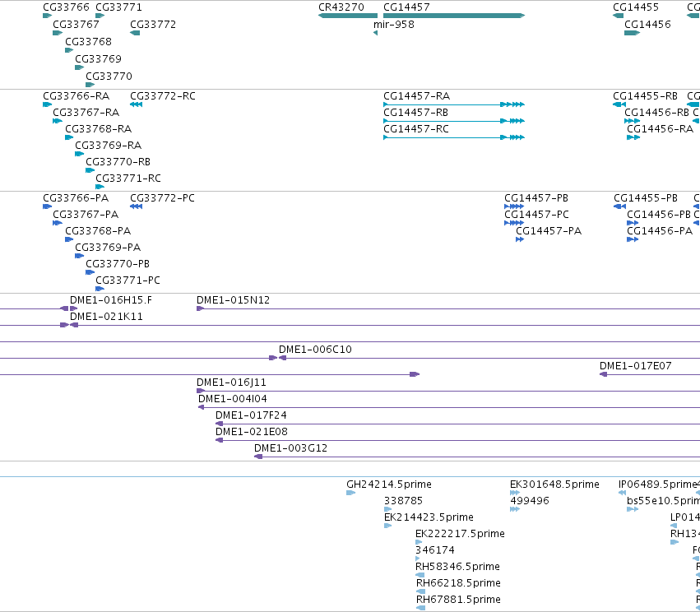Screen dimensions: 700x612
Task: Click the CG33766 gene label
Action: pos(66,7)
